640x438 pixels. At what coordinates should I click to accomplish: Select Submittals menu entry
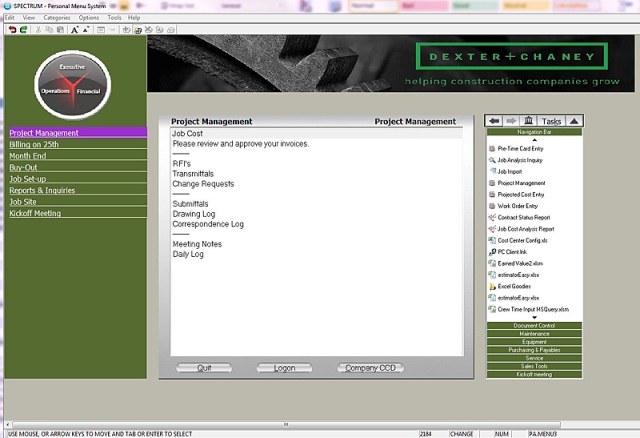317,204
